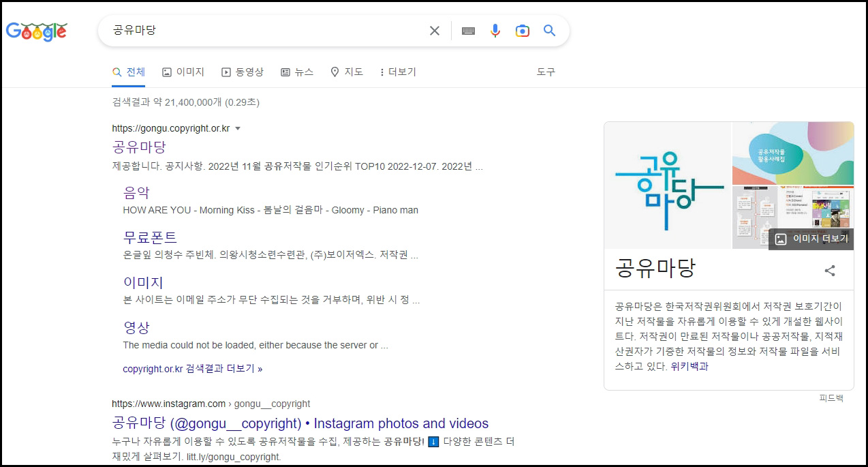Image resolution: width=868 pixels, height=467 pixels.
Task: Click the 피드백 link below knowledge panel
Action: pos(831,398)
